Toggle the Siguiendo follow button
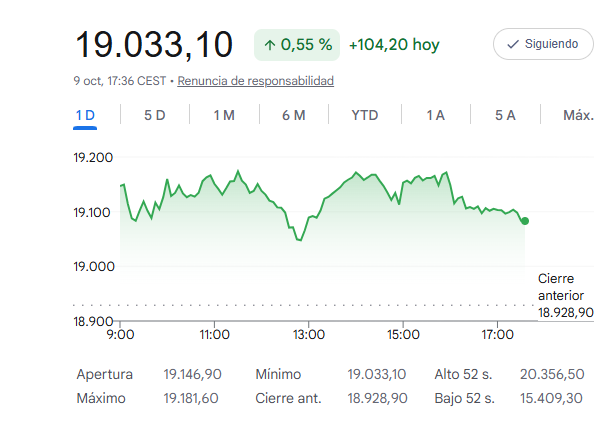Screen dimensions: 606x435 pyautogui.click(x=543, y=44)
